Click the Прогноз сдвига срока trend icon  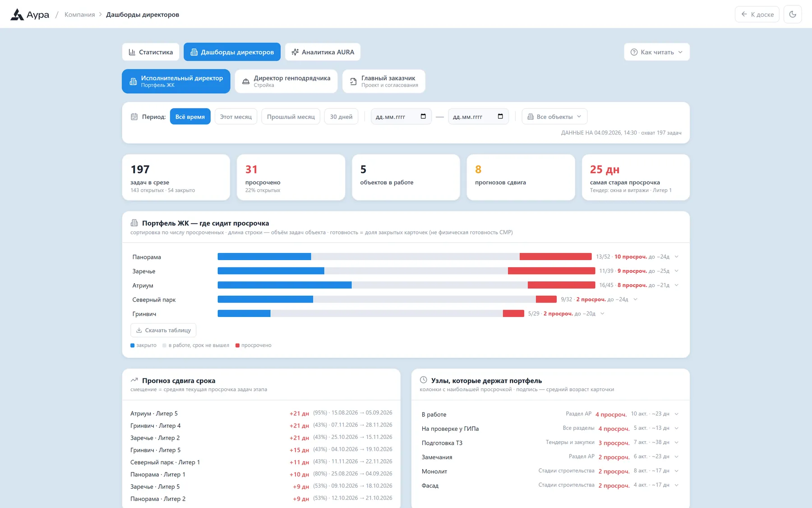coord(134,380)
